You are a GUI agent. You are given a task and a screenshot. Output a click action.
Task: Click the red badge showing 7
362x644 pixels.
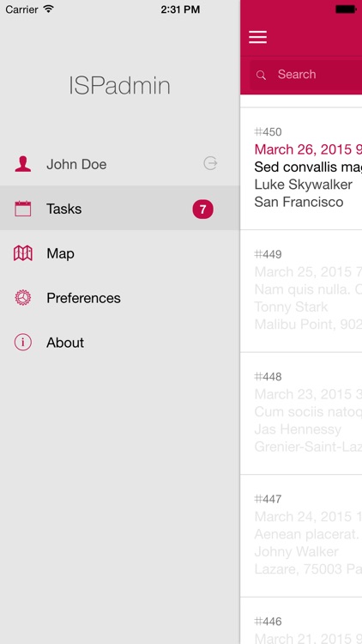(x=202, y=210)
